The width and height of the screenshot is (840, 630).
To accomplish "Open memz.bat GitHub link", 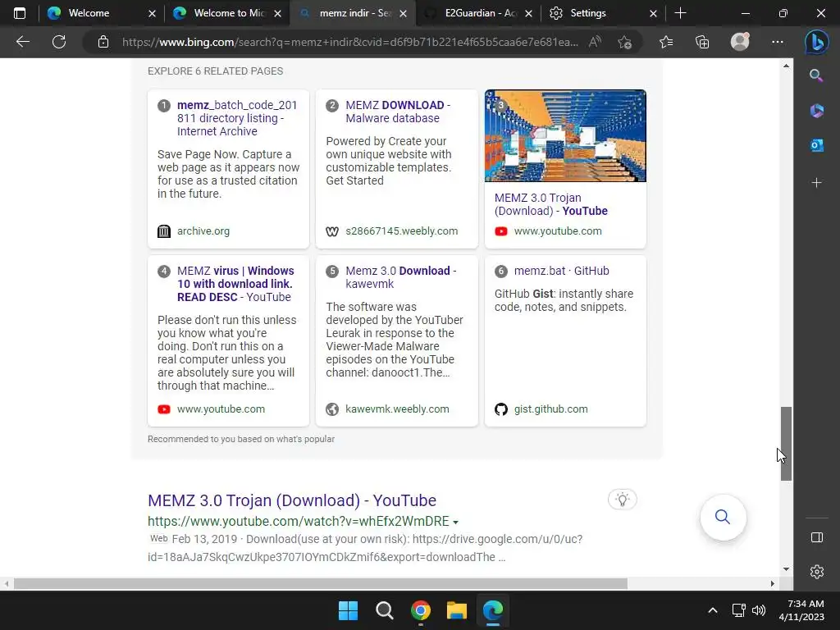I will point(561,271).
